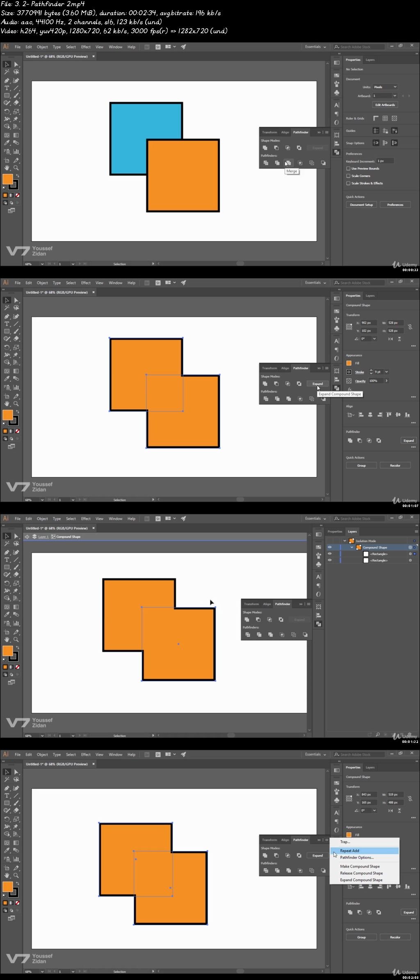The height and width of the screenshot is (980, 420).
Task: Click the Crop pathfinder icon in the 00:02:05 frame
Action: pyautogui.click(x=300, y=870)
